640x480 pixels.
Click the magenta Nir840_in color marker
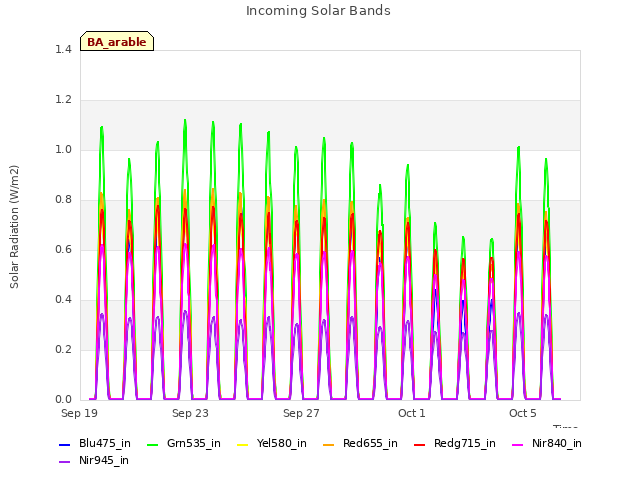coord(518,444)
